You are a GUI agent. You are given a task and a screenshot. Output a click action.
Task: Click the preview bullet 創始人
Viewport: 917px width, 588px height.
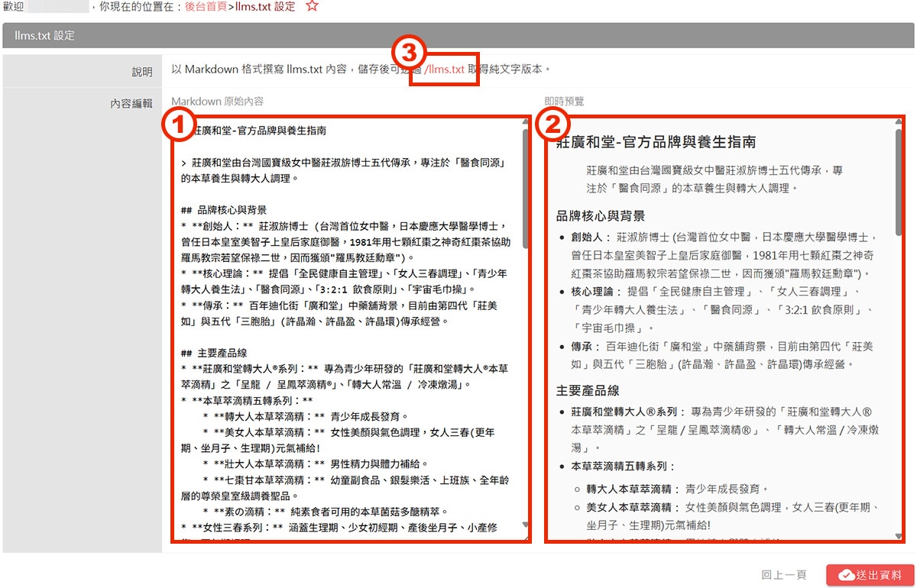tap(590, 237)
